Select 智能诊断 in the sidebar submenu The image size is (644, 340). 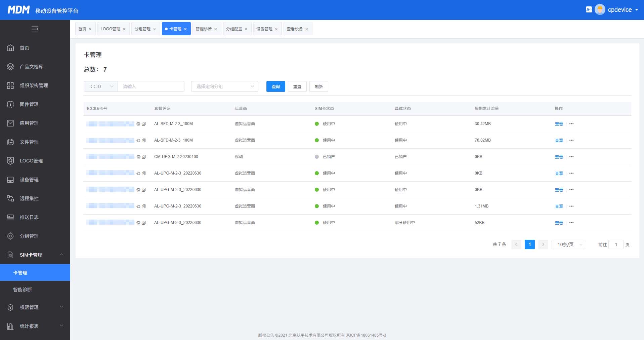click(x=35, y=290)
